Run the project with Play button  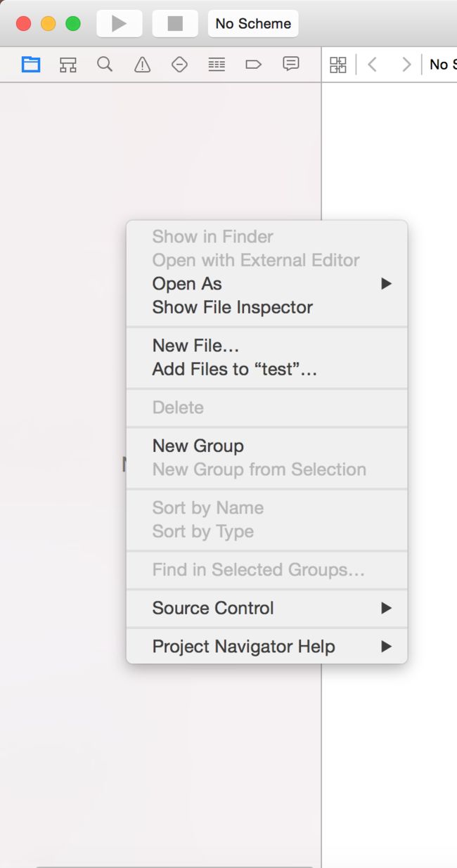[120, 23]
